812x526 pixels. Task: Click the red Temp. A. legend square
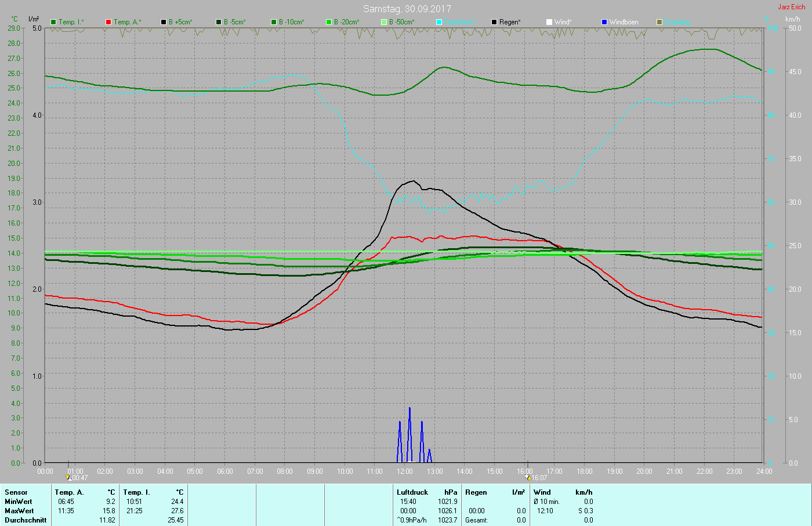[108, 22]
